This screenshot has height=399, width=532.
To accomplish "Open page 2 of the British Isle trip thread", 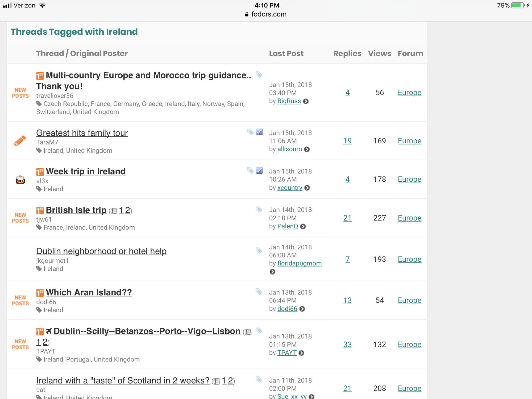I will tap(127, 210).
